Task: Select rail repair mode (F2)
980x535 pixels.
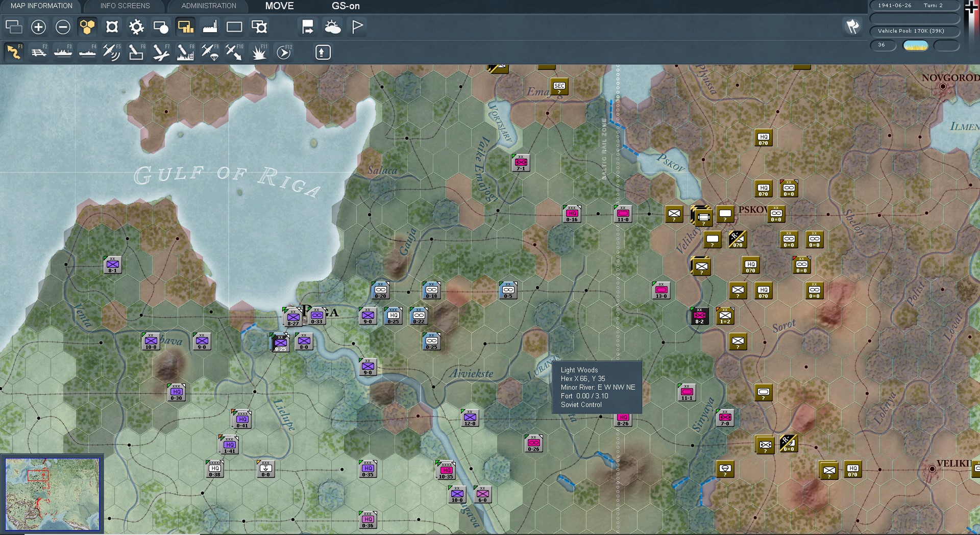Action: click(39, 52)
